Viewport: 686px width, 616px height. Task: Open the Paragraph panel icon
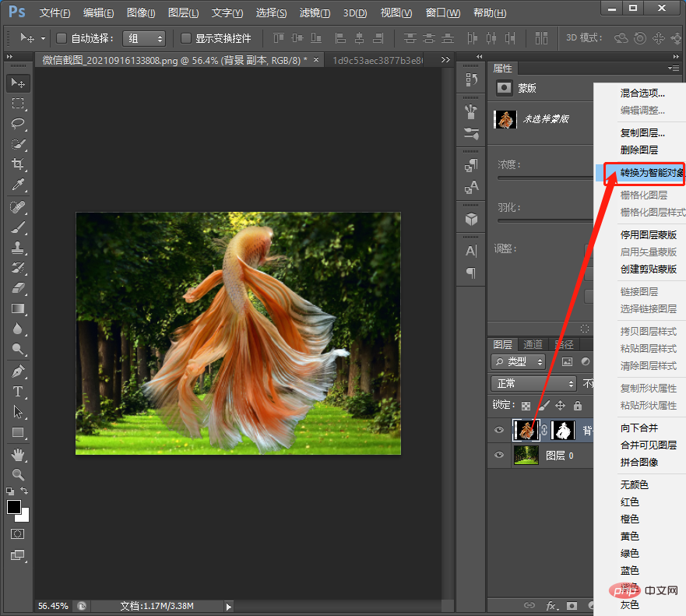point(471,273)
